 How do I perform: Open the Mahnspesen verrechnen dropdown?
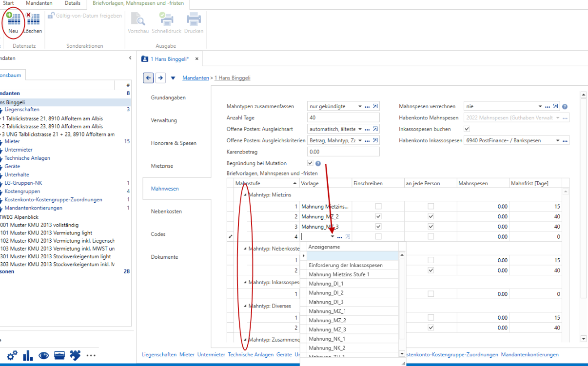pyautogui.click(x=540, y=106)
